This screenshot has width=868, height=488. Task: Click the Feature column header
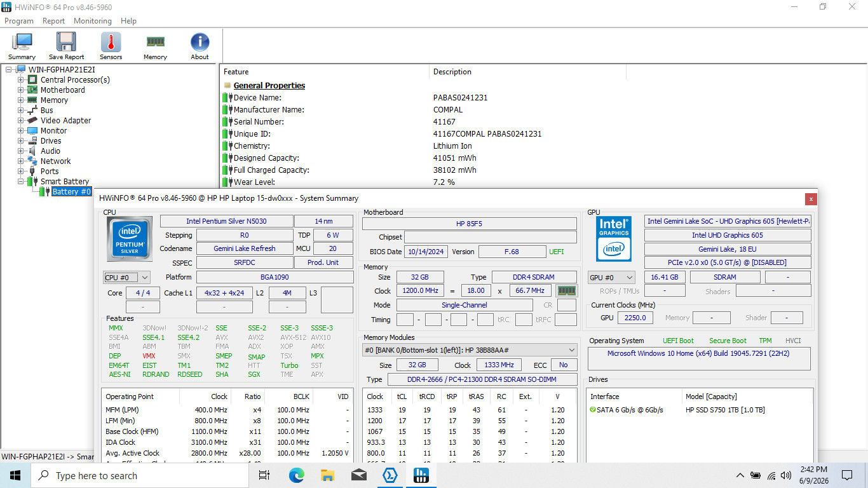click(x=325, y=72)
